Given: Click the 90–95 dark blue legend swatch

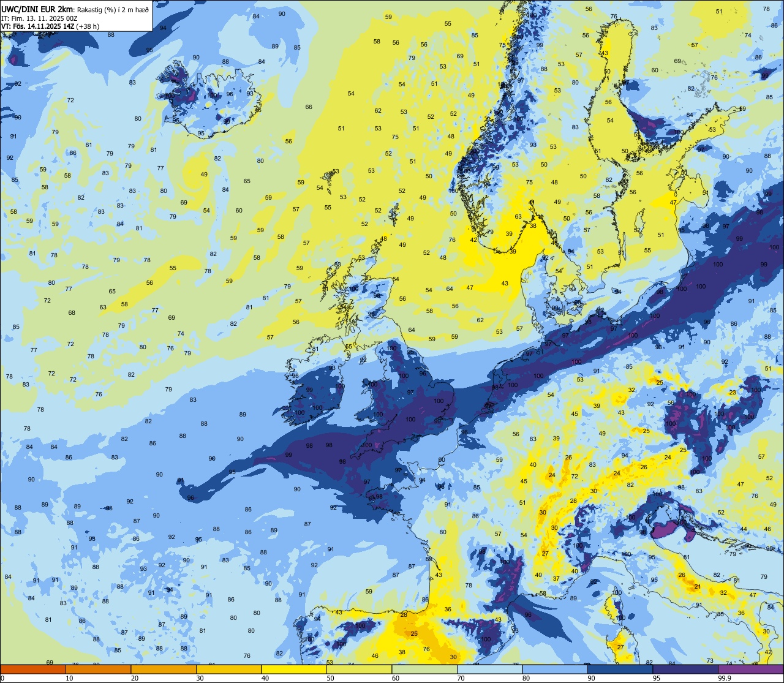Looking at the screenshot, I should [x=620, y=669].
